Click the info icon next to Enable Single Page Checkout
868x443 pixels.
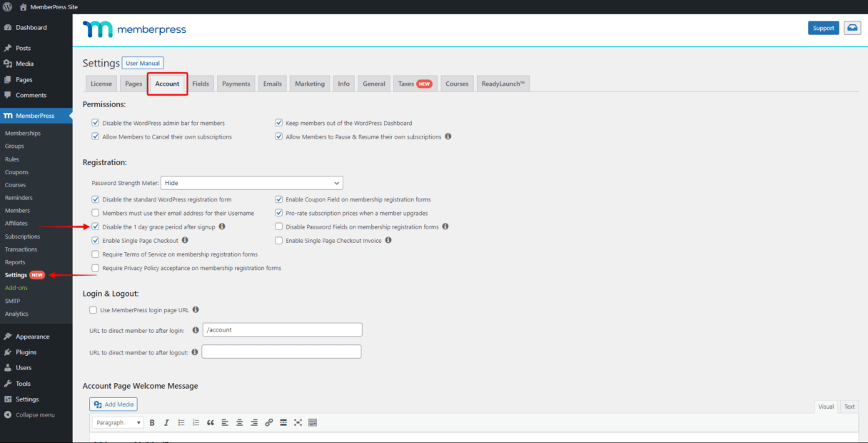[x=185, y=240]
